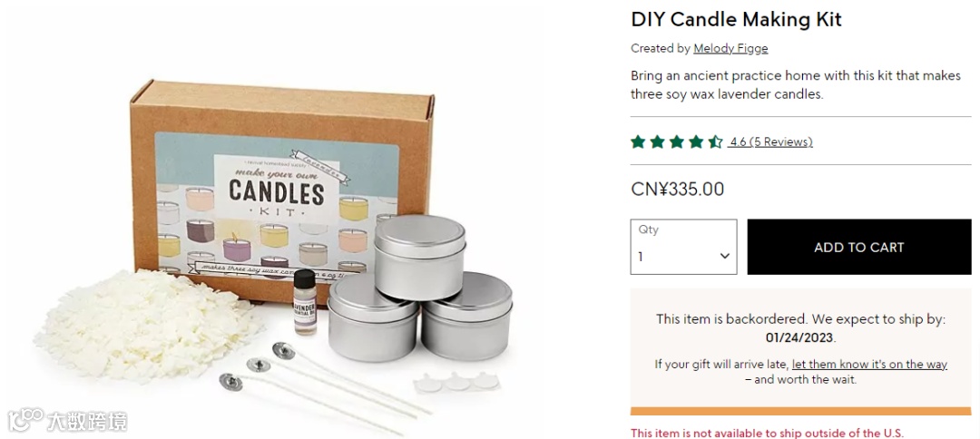Open the 4.6 (5 Reviews) link
This screenshot has height=439, width=980.
770,141
